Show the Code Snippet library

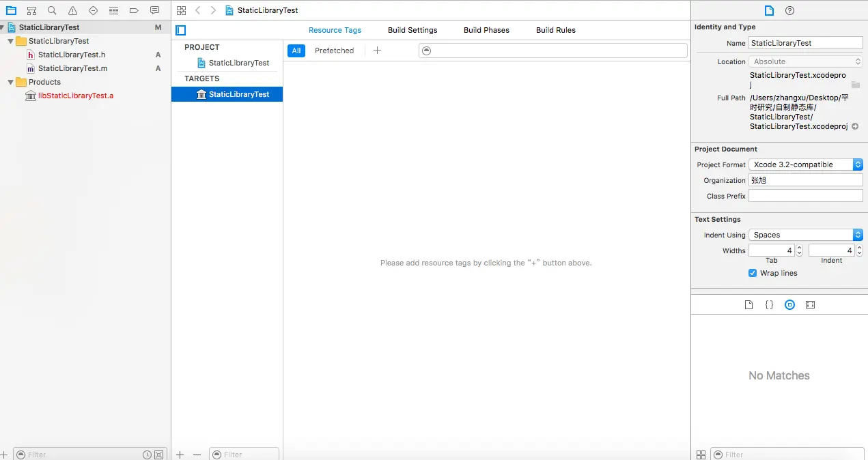point(769,305)
